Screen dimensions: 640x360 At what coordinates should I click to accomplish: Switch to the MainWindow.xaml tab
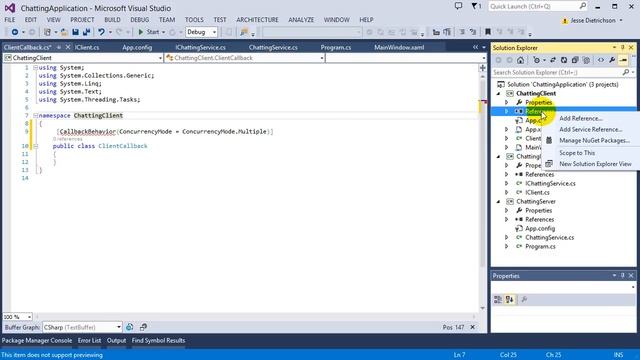(399, 47)
